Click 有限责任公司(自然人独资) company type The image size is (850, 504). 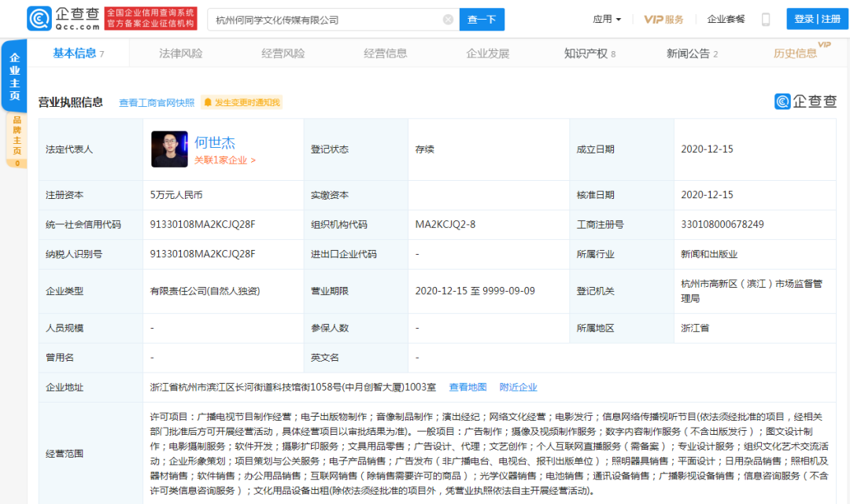coord(205,291)
